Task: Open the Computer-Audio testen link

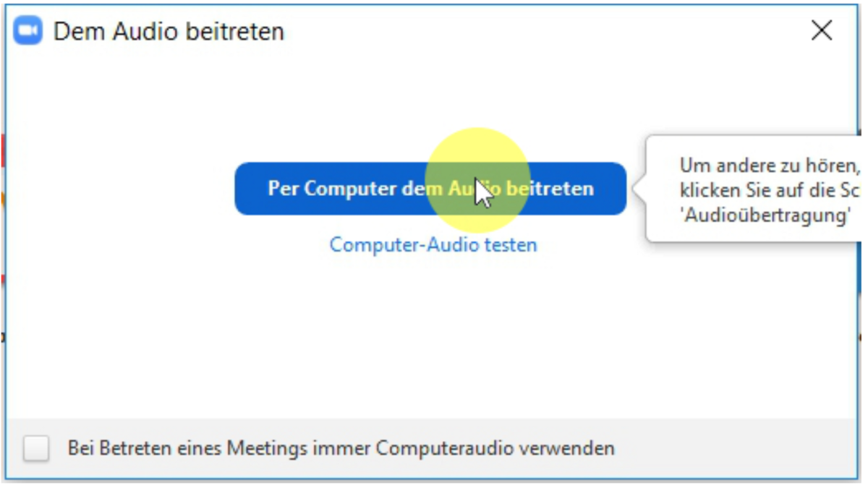Action: (433, 244)
